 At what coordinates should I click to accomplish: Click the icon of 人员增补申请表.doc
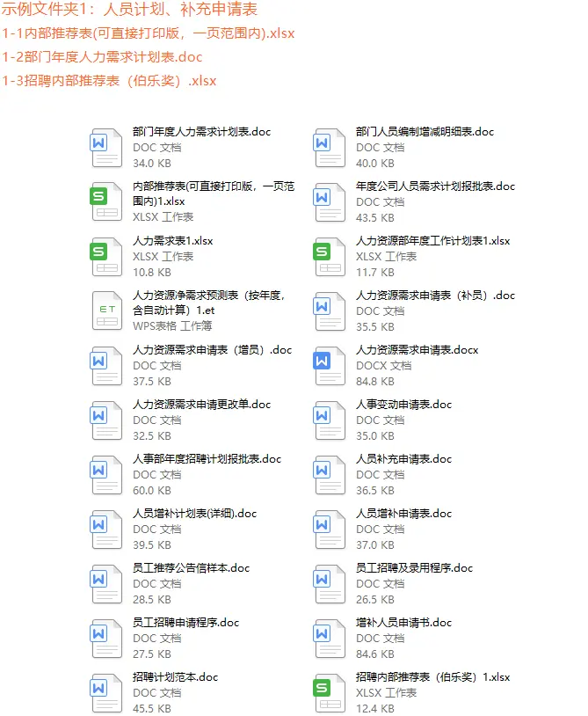click(x=329, y=529)
